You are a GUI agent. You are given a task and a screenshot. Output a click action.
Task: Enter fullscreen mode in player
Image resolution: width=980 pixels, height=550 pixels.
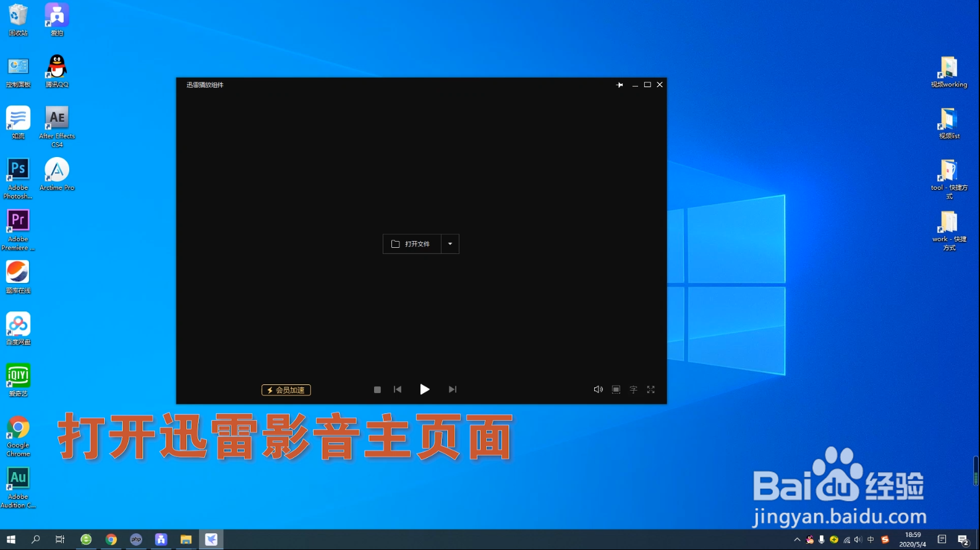pyautogui.click(x=650, y=389)
